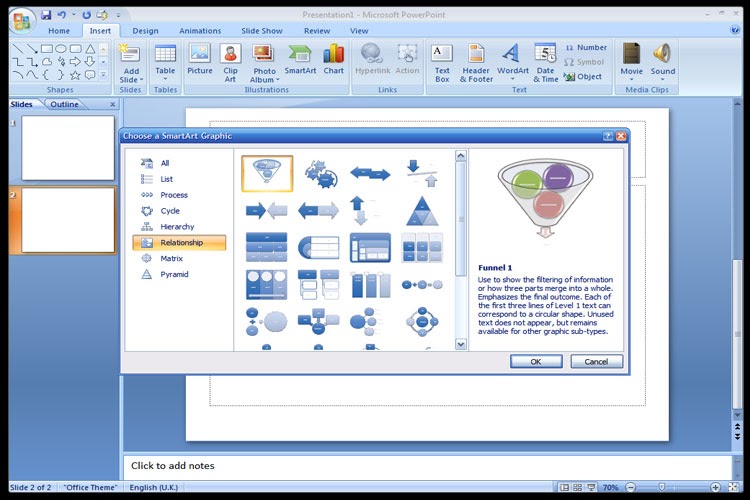Zoom out with the minus button

[631, 487]
